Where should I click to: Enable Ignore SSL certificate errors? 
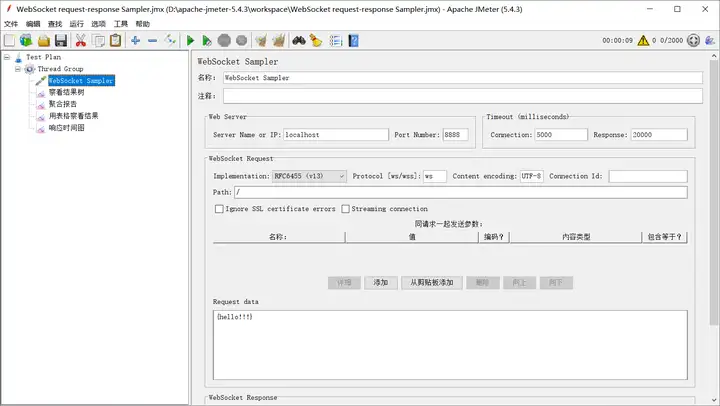point(219,209)
